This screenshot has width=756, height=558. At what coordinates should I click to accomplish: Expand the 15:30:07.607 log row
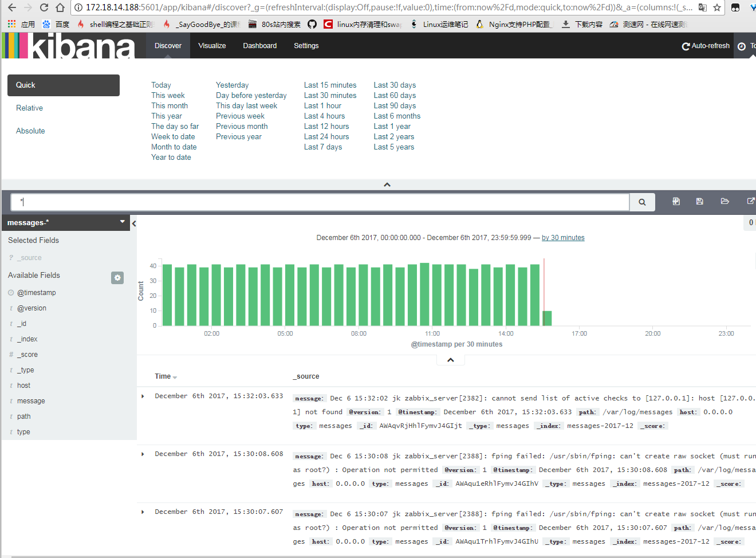(143, 512)
